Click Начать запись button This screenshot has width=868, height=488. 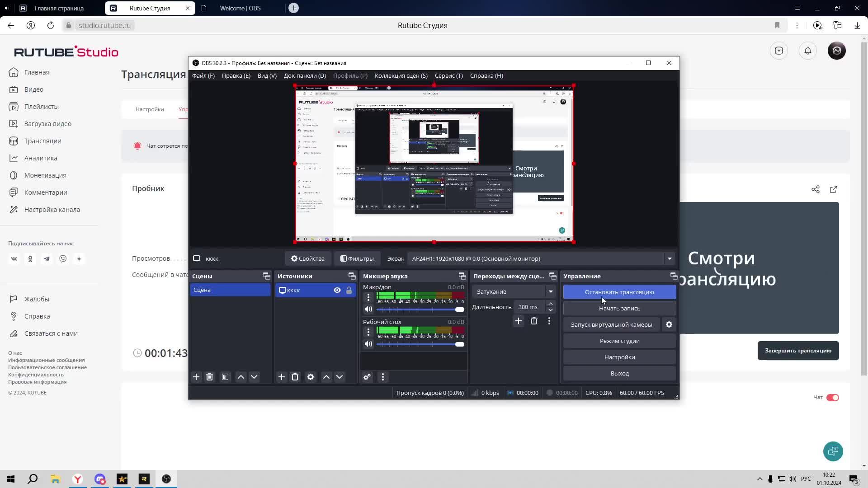click(x=619, y=308)
